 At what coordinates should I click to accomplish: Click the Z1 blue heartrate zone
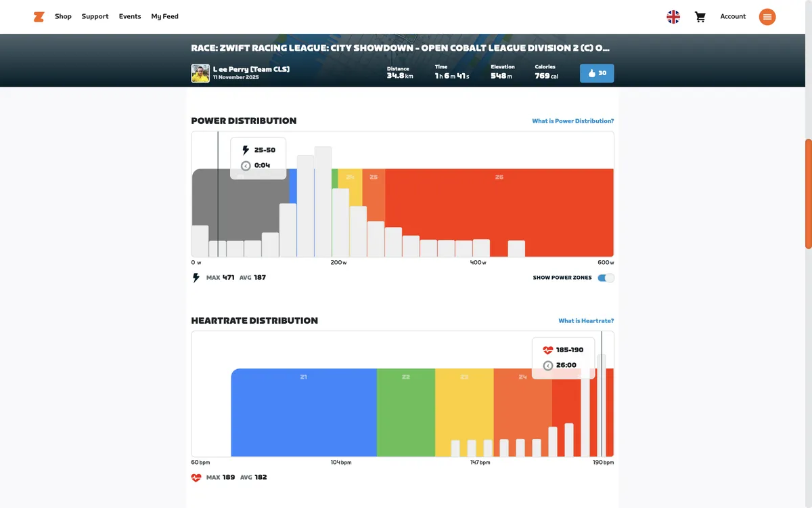(304, 412)
